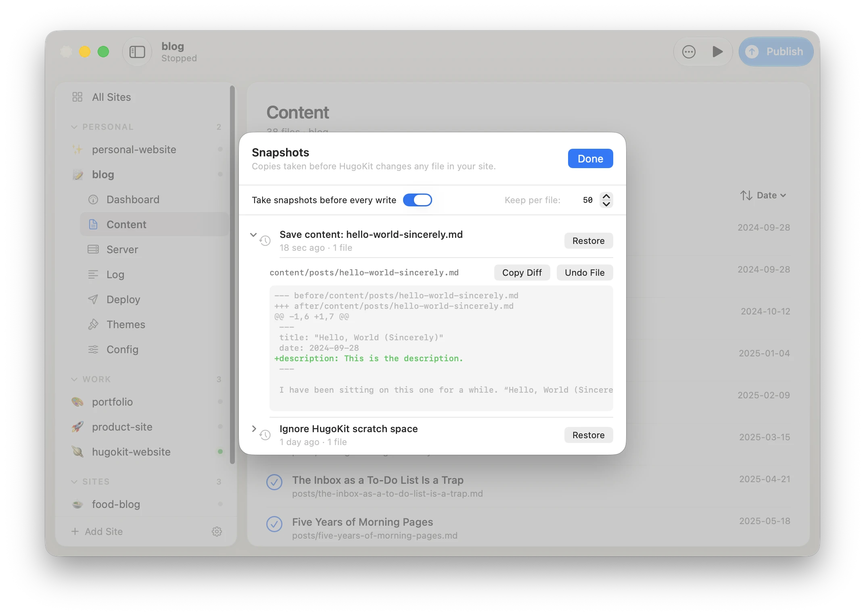The width and height of the screenshot is (865, 616).
Task: Click the scratch space snapshot history icon
Action: 265,435
